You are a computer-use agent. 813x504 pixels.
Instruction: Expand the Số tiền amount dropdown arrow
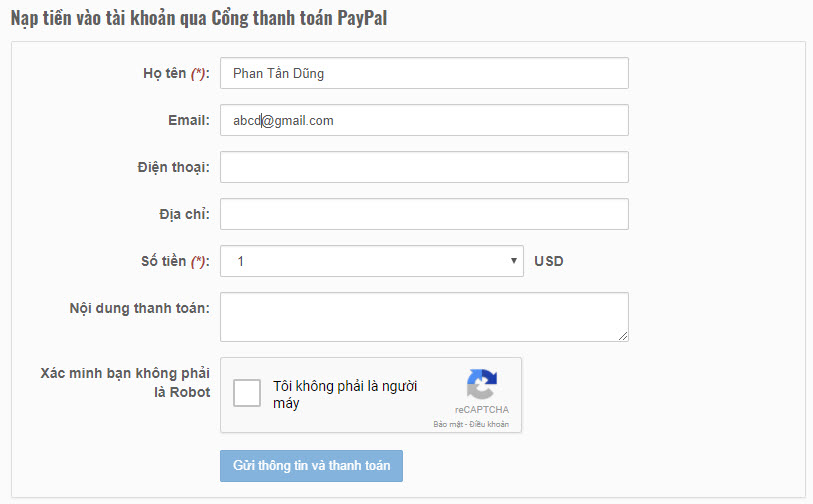[x=513, y=261]
